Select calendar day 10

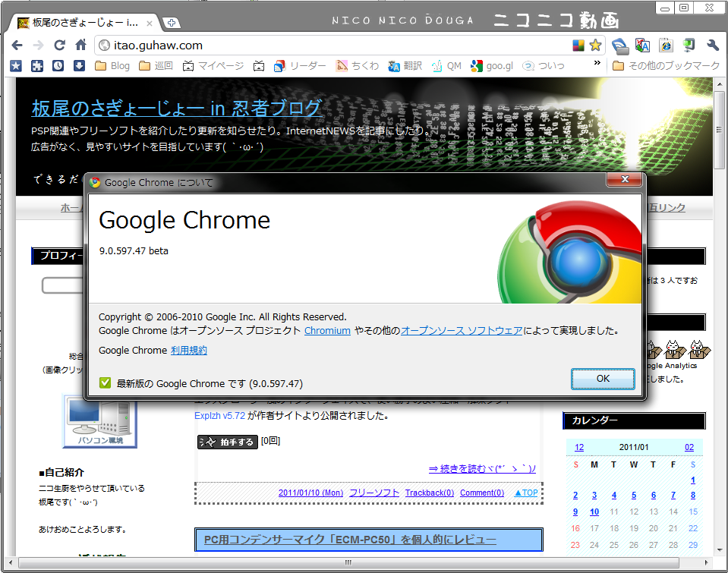point(594,512)
